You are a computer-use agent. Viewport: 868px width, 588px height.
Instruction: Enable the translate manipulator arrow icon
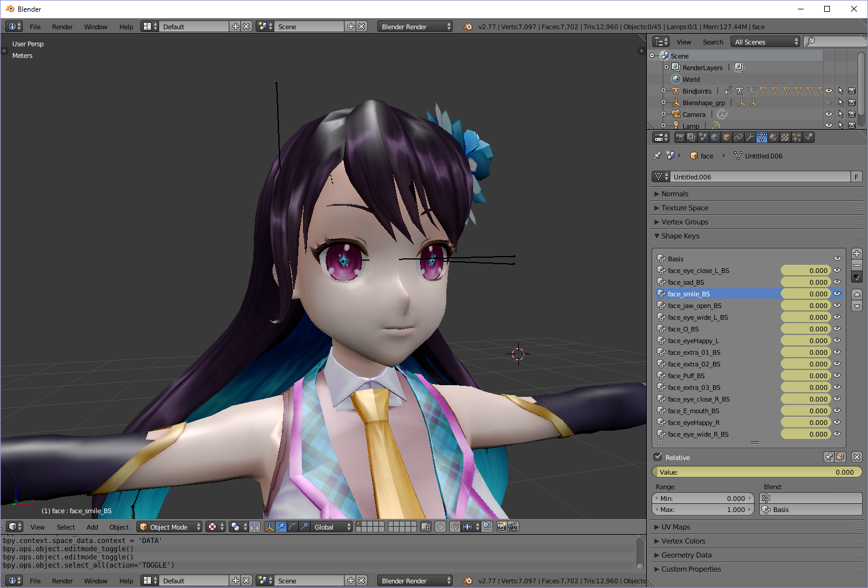(281, 527)
